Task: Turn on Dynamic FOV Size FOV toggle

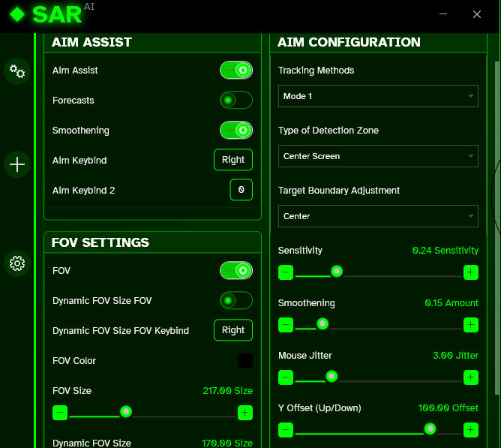Action: (x=236, y=301)
